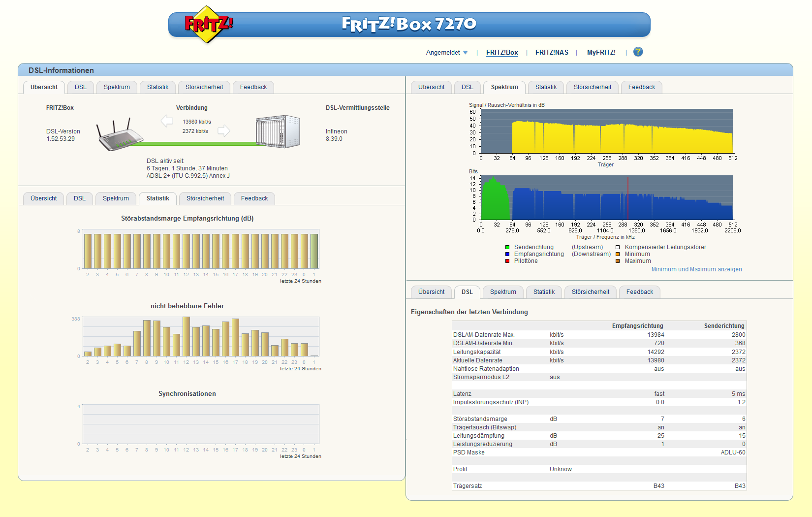Viewport: 812px width, 517px height.
Task: Click the red pilot tone marker line
Action: pos(628,197)
